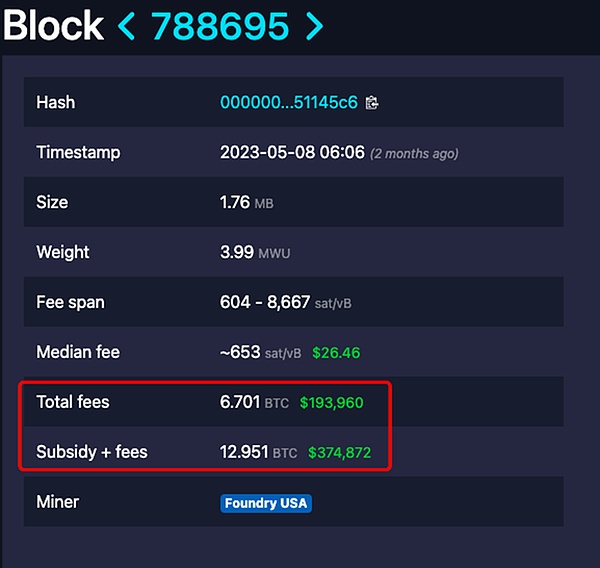Image resolution: width=600 pixels, height=568 pixels.
Task: Copy the block hash to clipboard
Action: (372, 102)
